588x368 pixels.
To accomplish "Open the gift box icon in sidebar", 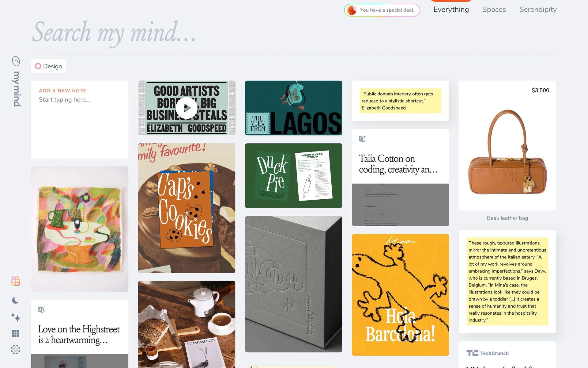I will coord(16,281).
